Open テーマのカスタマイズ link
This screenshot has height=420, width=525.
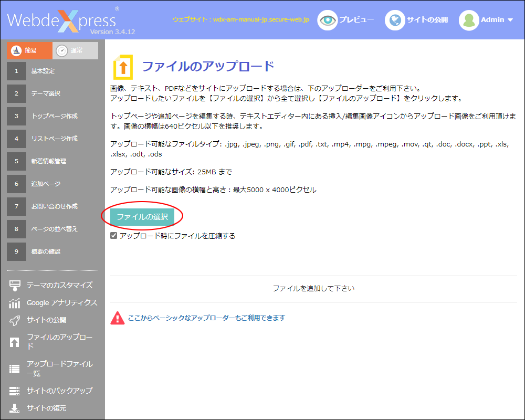point(60,286)
